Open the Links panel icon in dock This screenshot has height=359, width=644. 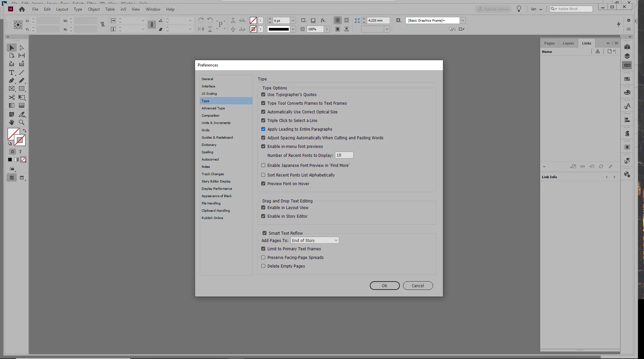[x=627, y=65]
